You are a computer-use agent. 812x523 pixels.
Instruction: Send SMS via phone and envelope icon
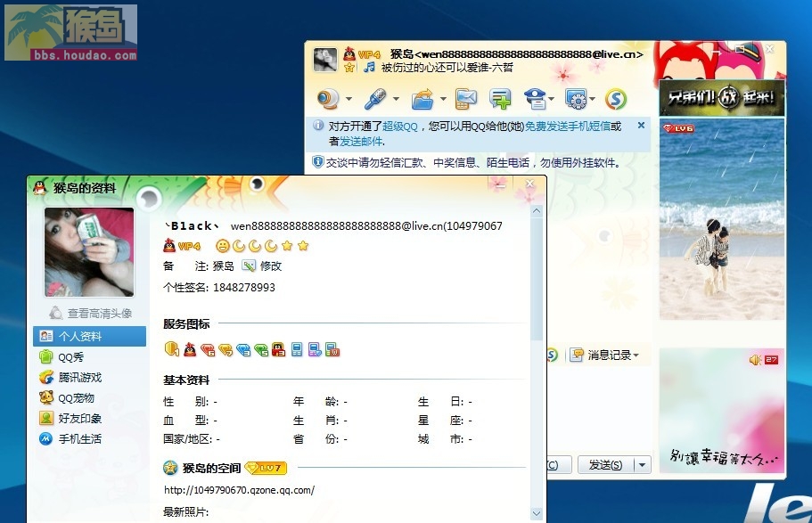tap(466, 98)
